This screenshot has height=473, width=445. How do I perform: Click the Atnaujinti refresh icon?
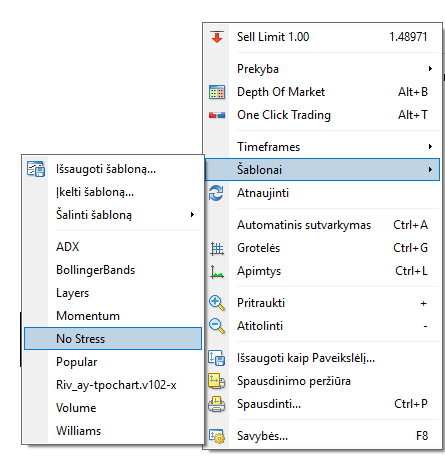(216, 193)
